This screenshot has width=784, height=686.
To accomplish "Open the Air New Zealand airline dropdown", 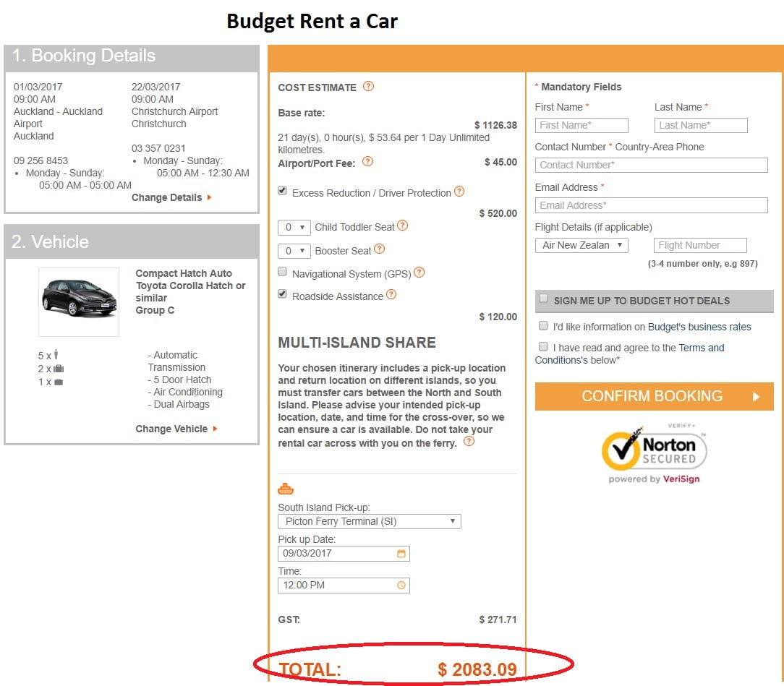I will pyautogui.click(x=581, y=245).
